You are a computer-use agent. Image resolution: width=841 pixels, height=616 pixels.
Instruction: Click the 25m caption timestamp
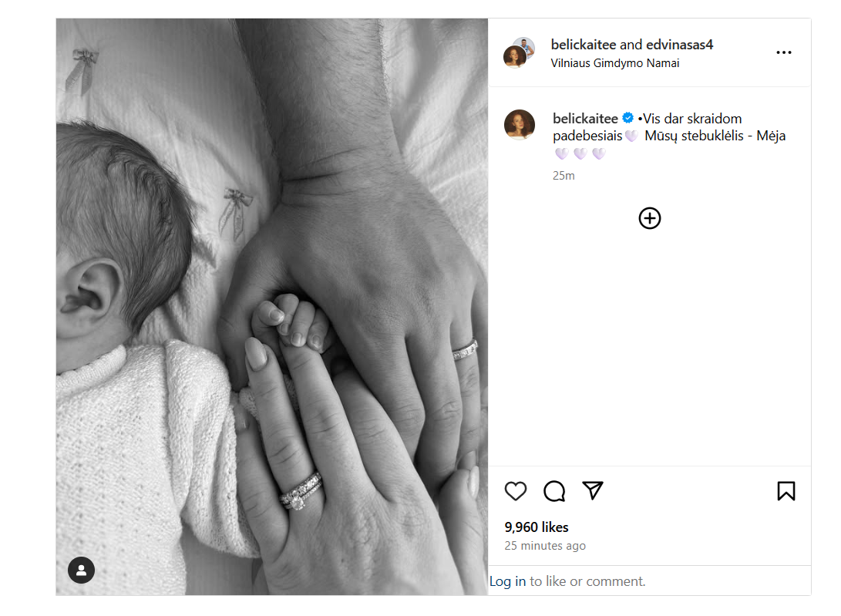click(563, 176)
